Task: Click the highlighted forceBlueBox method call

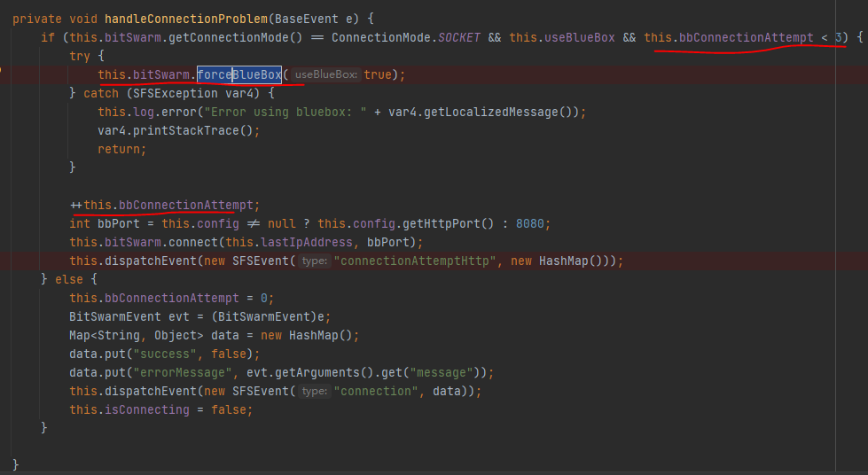Action: [x=239, y=74]
